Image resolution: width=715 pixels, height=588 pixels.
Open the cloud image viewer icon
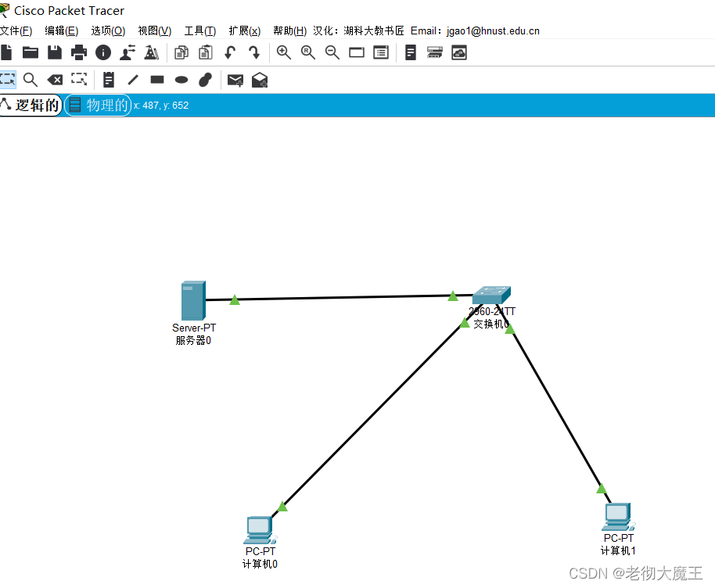[458, 52]
